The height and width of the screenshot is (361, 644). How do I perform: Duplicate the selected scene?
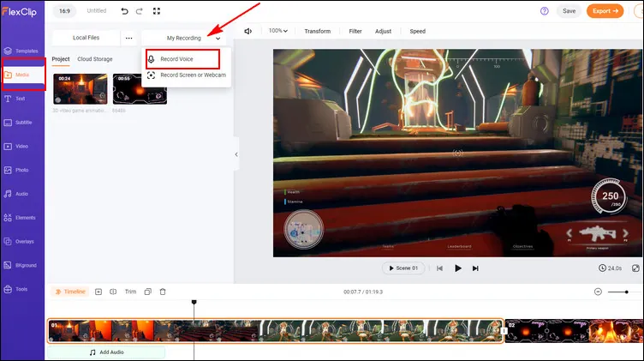coord(148,292)
